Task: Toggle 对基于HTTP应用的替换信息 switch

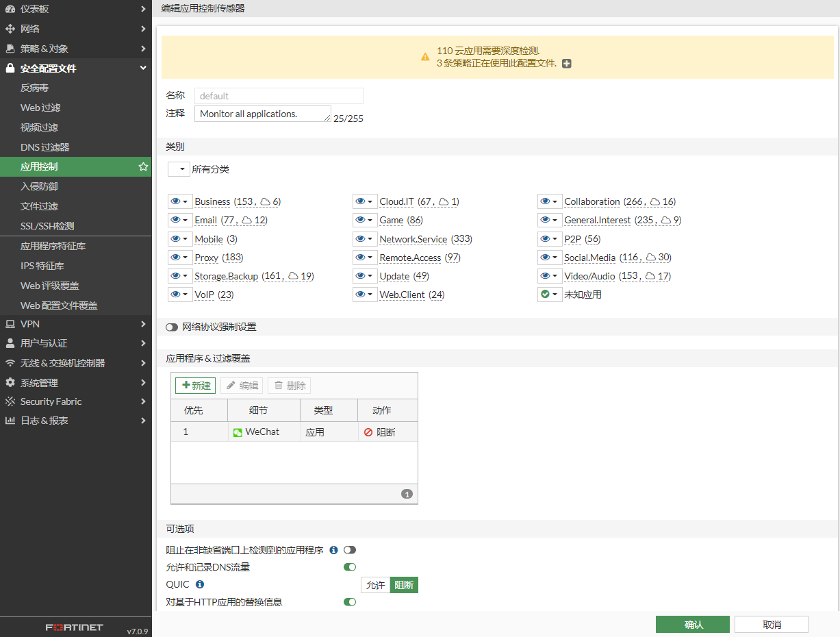Action: click(349, 602)
